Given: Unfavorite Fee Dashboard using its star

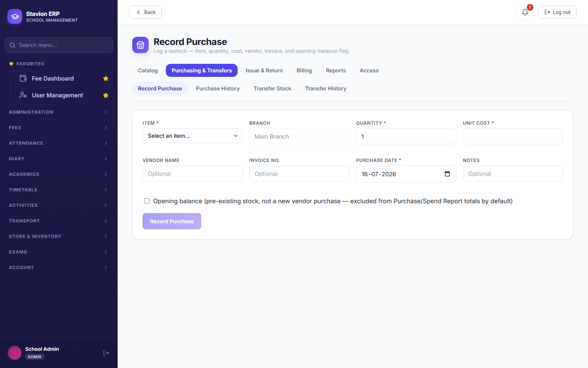Looking at the screenshot, I should 106,79.
